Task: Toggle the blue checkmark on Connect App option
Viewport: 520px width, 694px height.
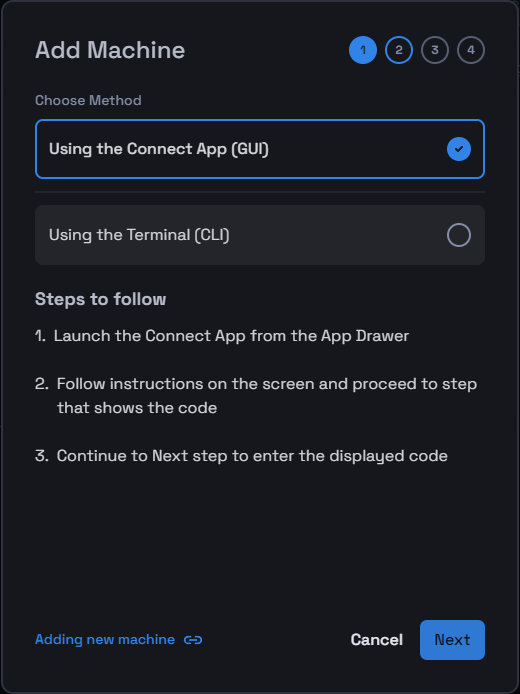Action: click(458, 149)
